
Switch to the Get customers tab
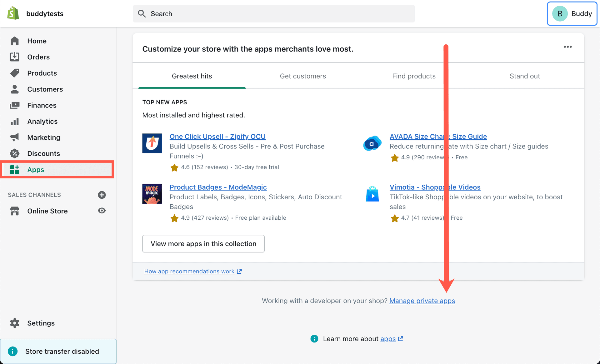(302, 76)
